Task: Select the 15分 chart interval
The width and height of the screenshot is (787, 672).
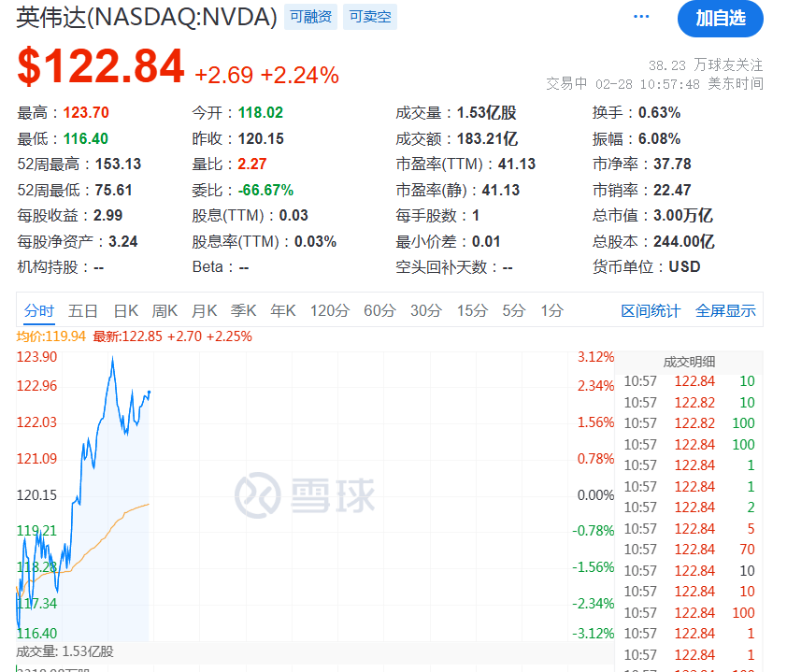Action: tap(472, 310)
